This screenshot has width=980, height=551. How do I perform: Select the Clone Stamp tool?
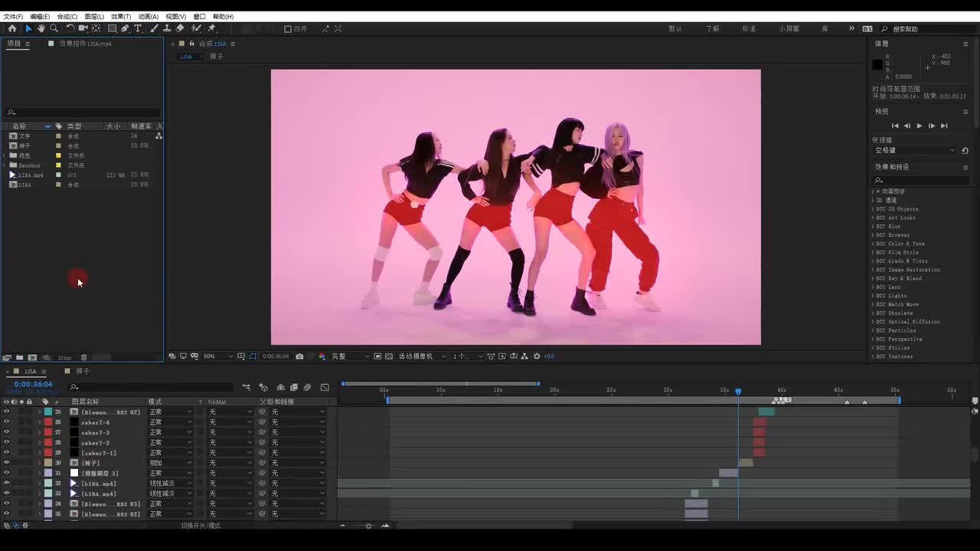[166, 28]
